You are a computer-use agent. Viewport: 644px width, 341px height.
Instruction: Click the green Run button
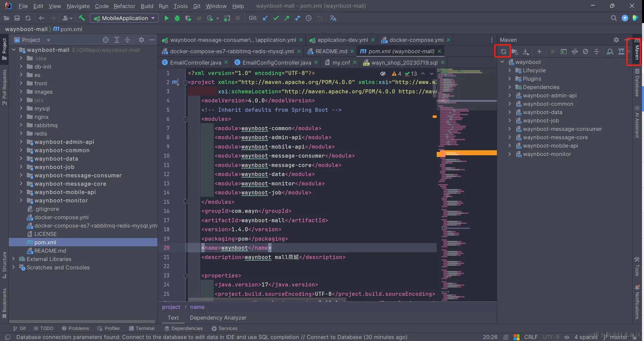(x=167, y=18)
